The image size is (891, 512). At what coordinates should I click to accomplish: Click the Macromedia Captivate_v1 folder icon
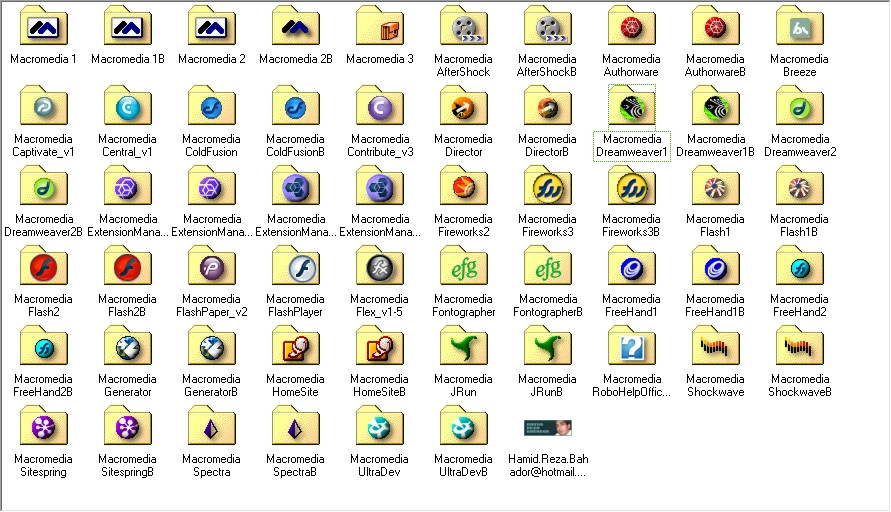tap(43, 106)
